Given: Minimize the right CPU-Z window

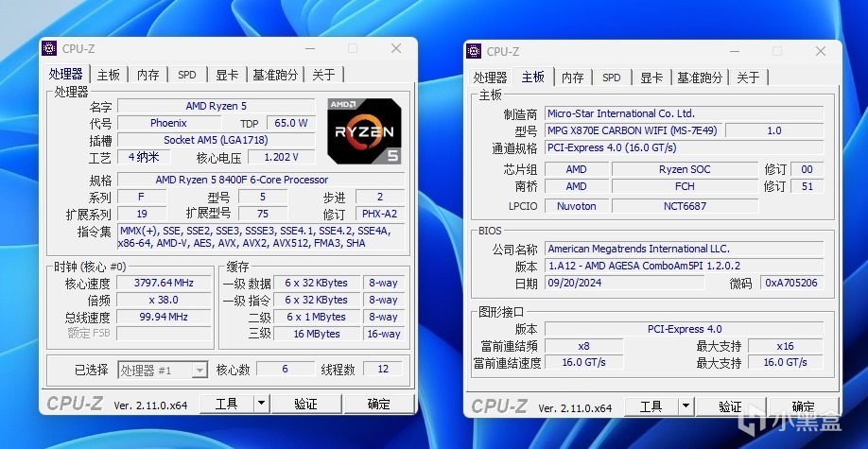Looking at the screenshot, I should click(x=735, y=51).
